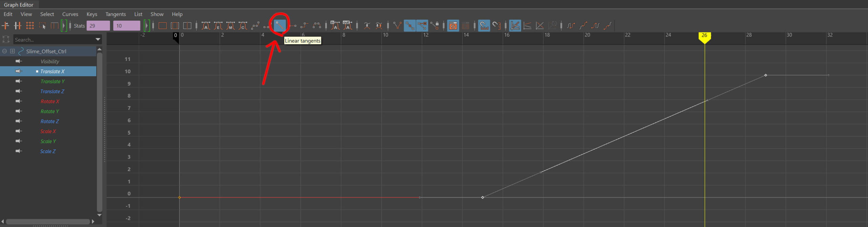Enable Absolute view mode
Viewport: 868px width, 227px height.
pos(515,25)
